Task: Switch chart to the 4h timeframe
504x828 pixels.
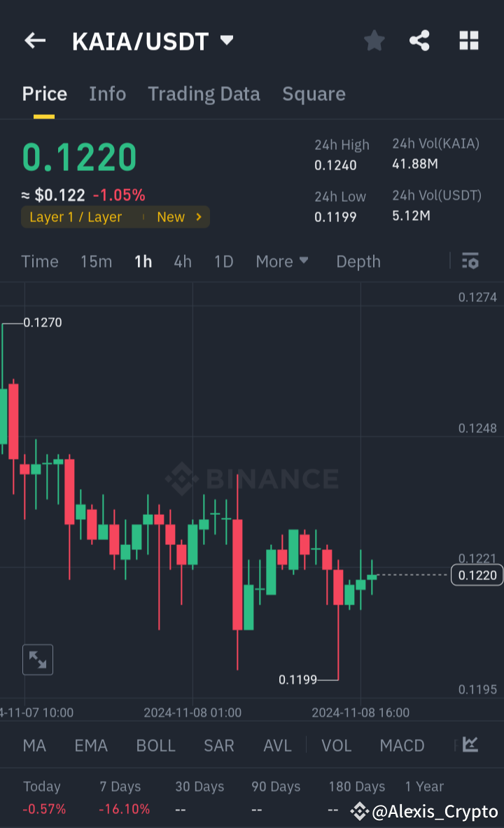Action: pyautogui.click(x=182, y=261)
